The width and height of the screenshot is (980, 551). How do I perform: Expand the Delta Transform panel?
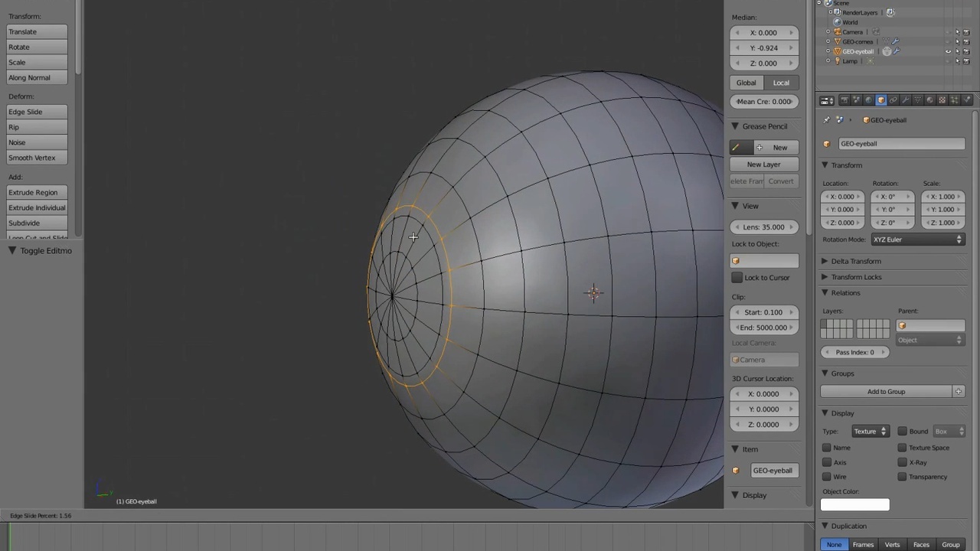(x=855, y=261)
